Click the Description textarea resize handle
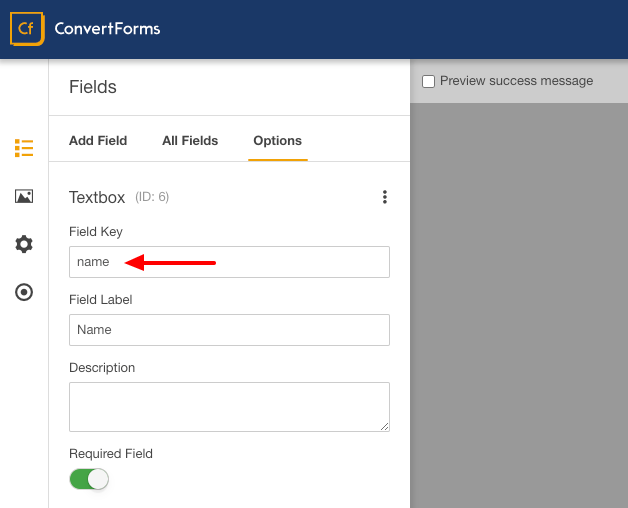The width and height of the screenshot is (628, 508). [384, 426]
